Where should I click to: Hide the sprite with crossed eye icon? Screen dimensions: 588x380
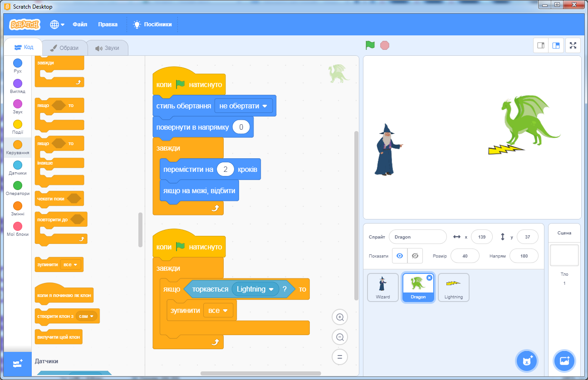tap(415, 256)
